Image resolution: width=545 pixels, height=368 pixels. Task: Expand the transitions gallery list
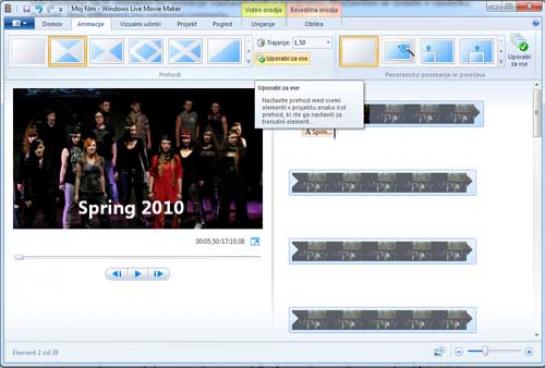[248, 62]
